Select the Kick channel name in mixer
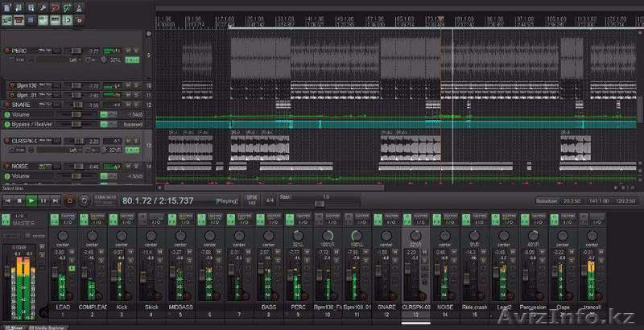Viewport: 644px width, 330px height. (x=121, y=307)
